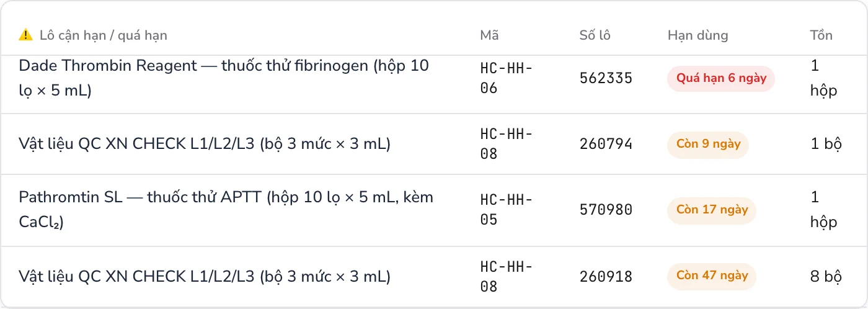Click the 'Lô cận hạn / quá hạn' heading

104,35
